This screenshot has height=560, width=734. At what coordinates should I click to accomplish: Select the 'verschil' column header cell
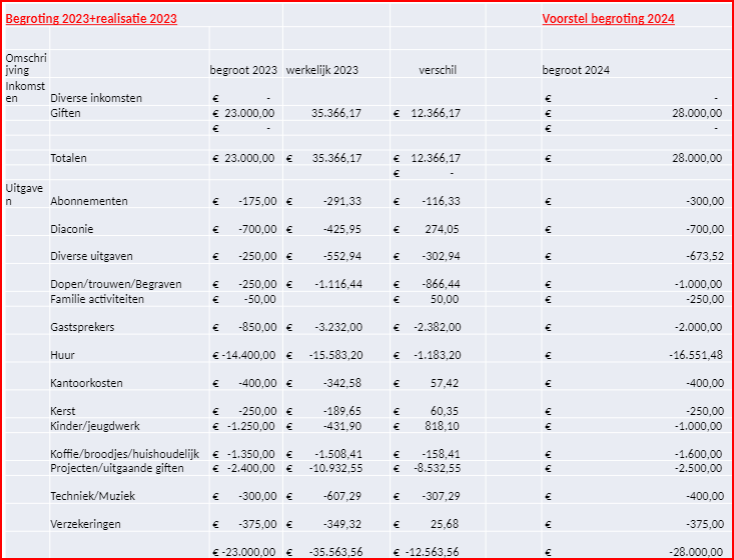pyautogui.click(x=438, y=70)
